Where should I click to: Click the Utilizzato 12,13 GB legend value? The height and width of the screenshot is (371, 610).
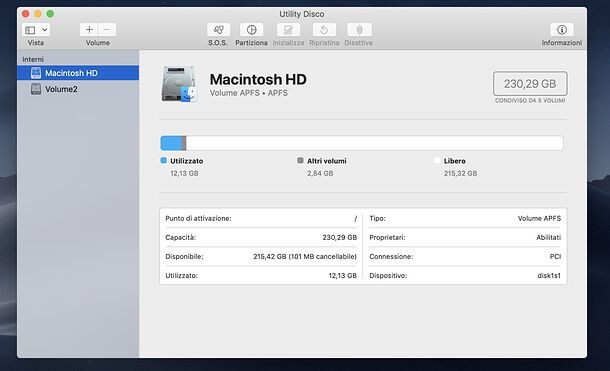click(184, 173)
